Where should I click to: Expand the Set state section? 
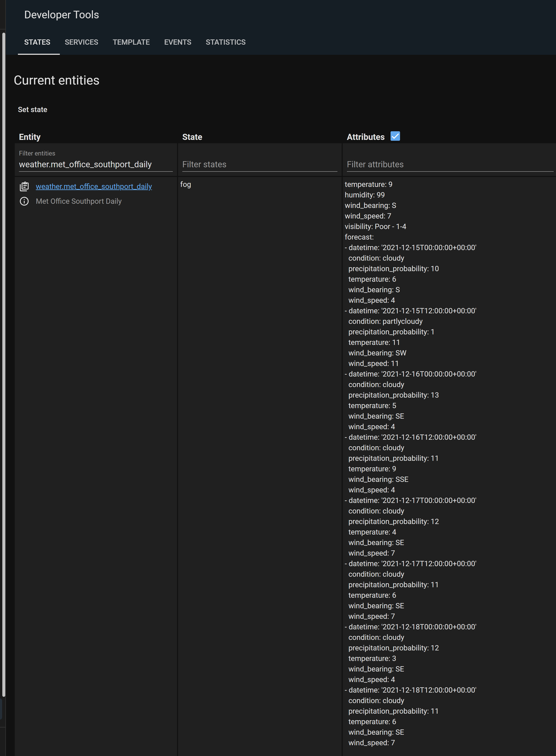coord(32,109)
